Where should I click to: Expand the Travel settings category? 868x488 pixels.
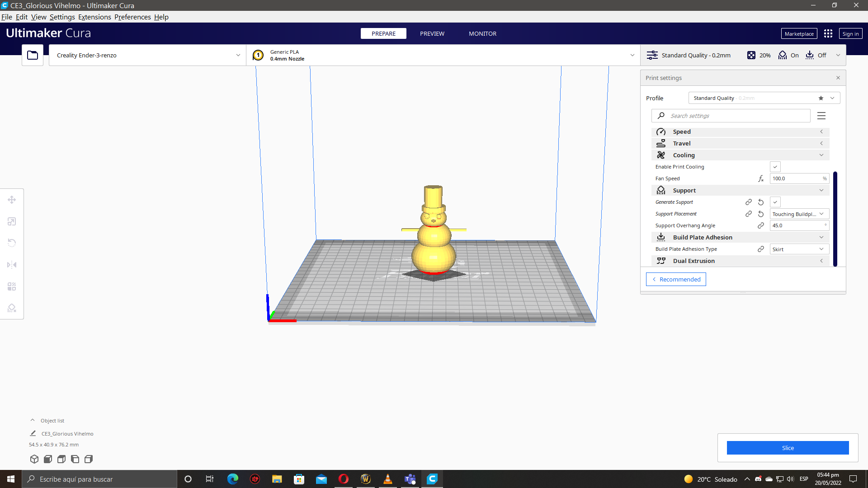click(740, 143)
